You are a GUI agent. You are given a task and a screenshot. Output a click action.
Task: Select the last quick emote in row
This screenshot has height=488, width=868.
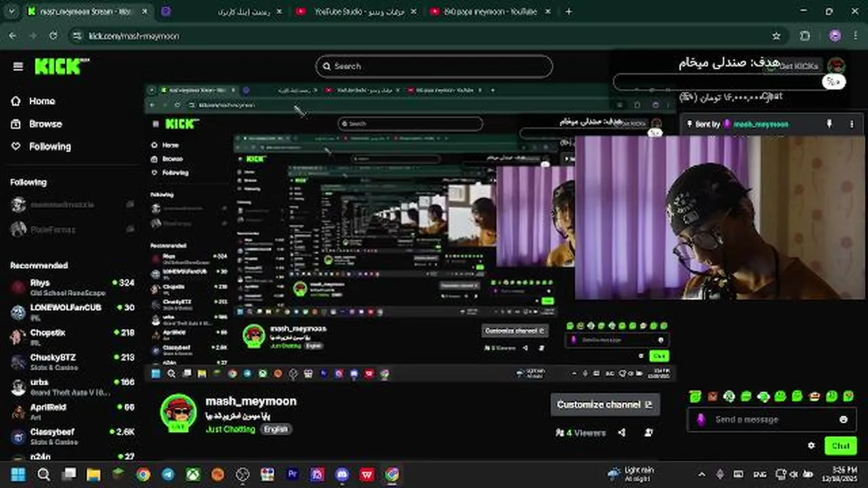(849, 396)
